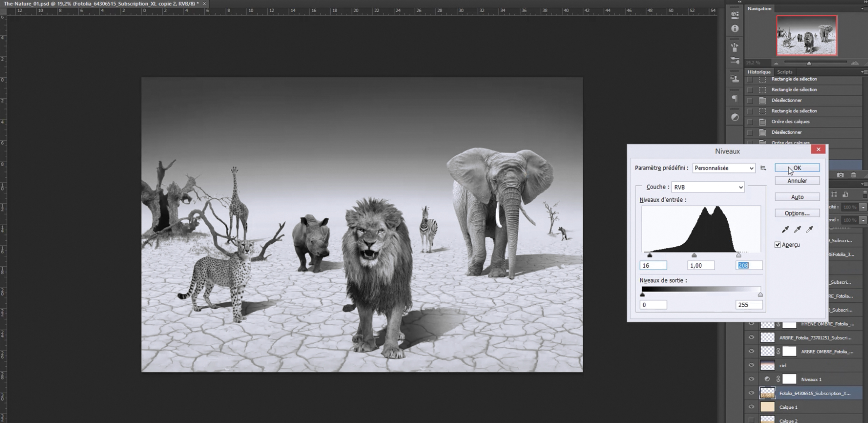Image resolution: width=868 pixels, height=423 pixels.
Task: Show the Calque 2 layer
Action: (751, 420)
